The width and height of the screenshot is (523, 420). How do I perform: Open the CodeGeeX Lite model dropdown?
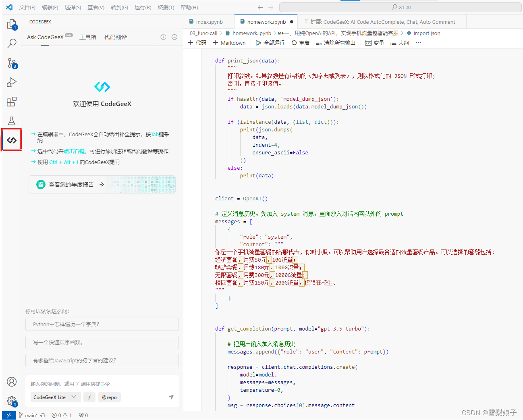(55, 397)
